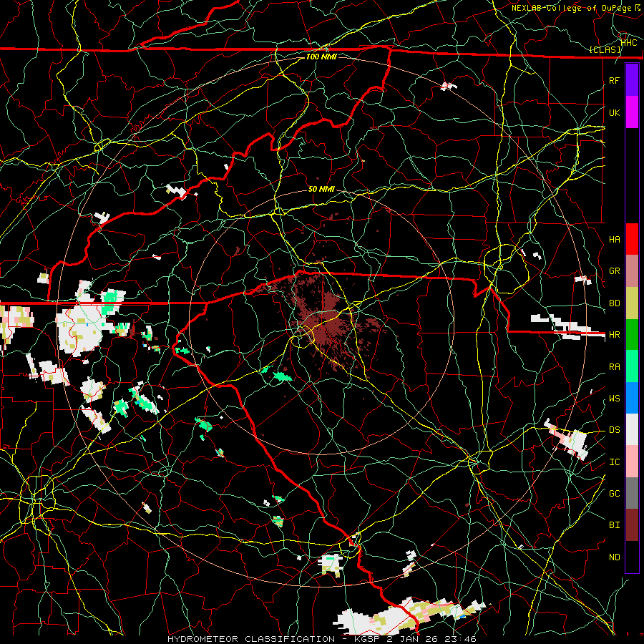Click the 'RF' legend label
644x644 pixels.
click(x=614, y=80)
